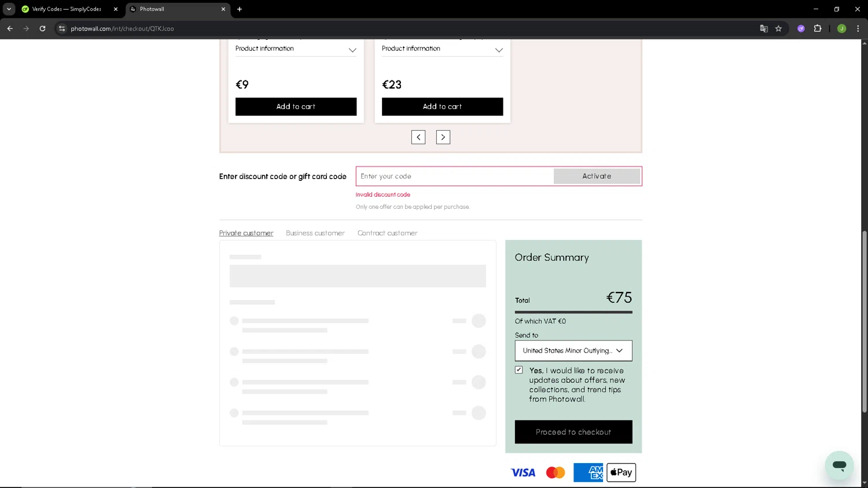
Task: Switch to Business customer tab
Action: click(x=315, y=233)
